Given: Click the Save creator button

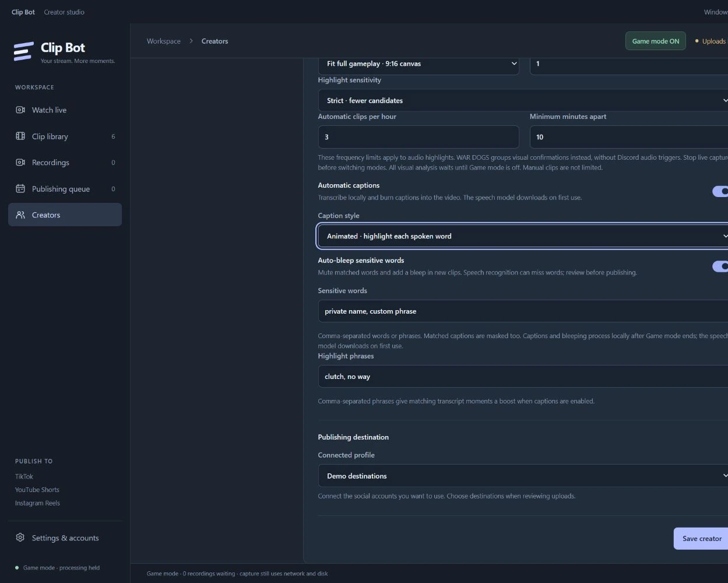Looking at the screenshot, I should point(701,538).
